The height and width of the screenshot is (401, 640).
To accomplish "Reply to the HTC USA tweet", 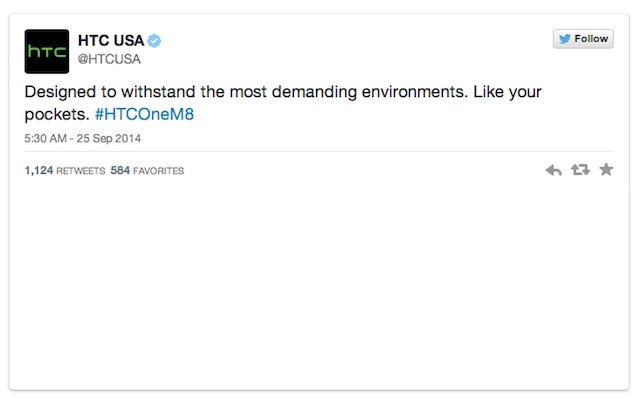I will tap(553, 170).
